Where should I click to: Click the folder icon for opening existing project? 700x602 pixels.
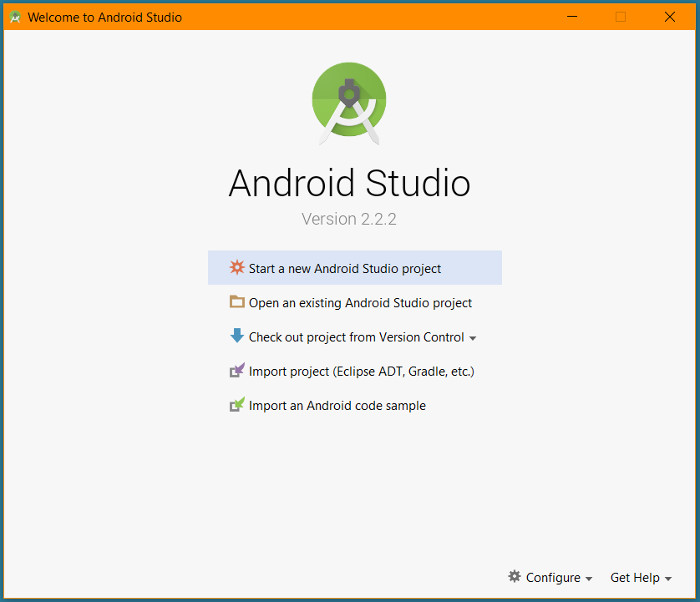point(237,301)
